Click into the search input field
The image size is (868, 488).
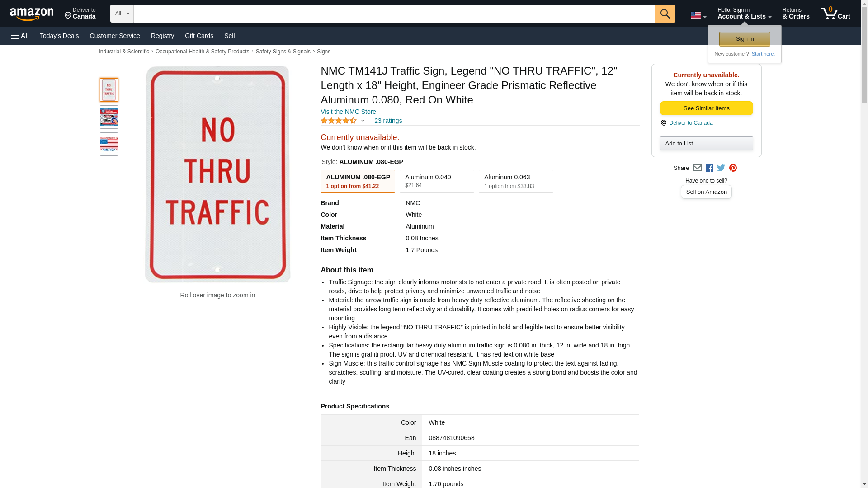pos(394,14)
